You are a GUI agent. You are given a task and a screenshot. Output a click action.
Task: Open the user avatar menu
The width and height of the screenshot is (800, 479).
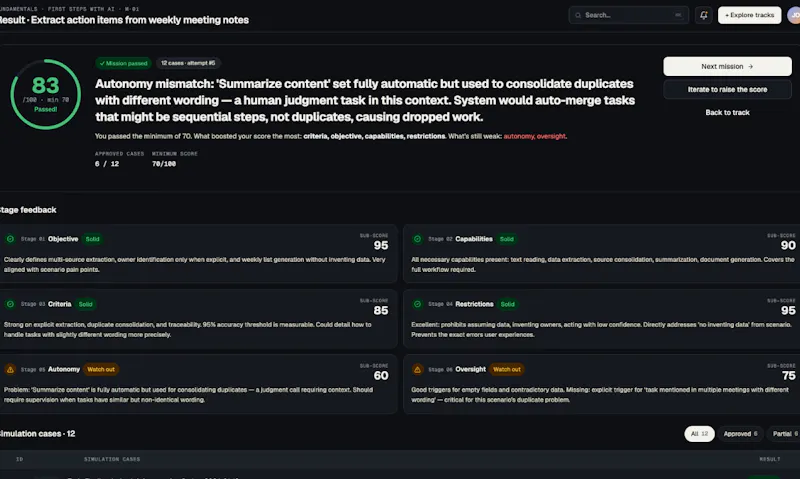pyautogui.click(x=794, y=15)
